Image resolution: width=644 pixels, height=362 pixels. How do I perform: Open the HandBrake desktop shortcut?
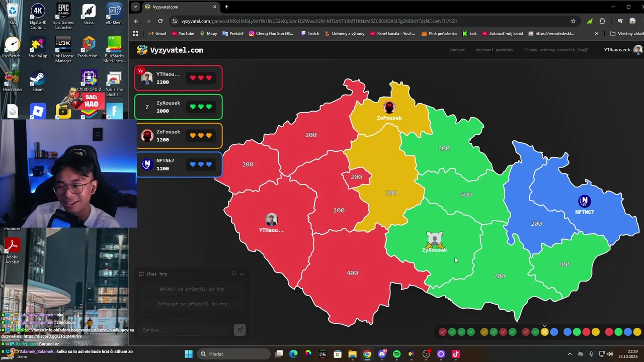12,81
